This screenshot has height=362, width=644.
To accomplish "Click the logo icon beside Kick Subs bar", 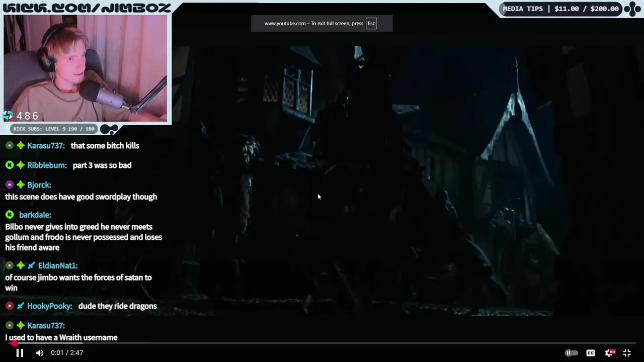I will tap(109, 129).
